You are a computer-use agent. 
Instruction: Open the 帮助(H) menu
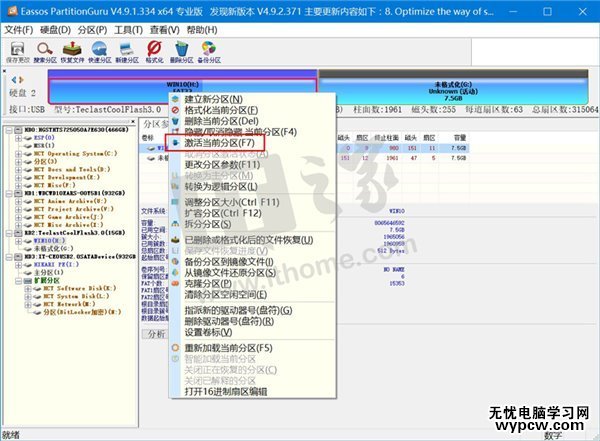click(x=202, y=30)
